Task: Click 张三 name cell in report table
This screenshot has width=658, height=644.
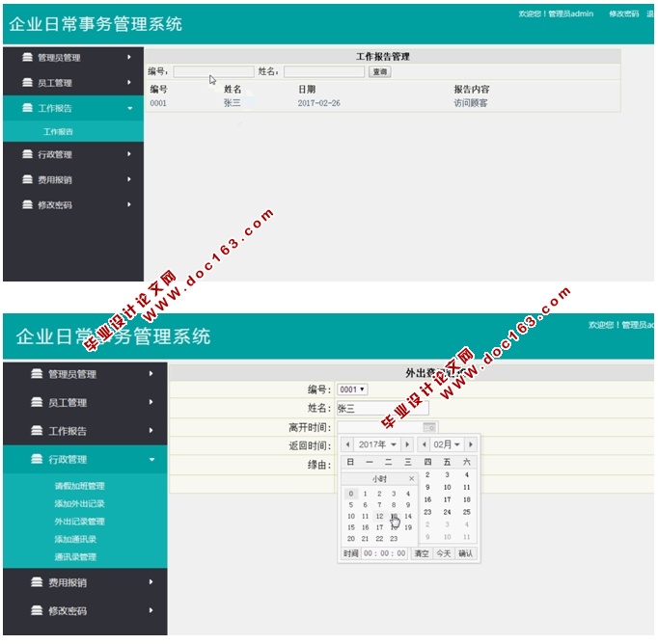Action: (x=233, y=103)
